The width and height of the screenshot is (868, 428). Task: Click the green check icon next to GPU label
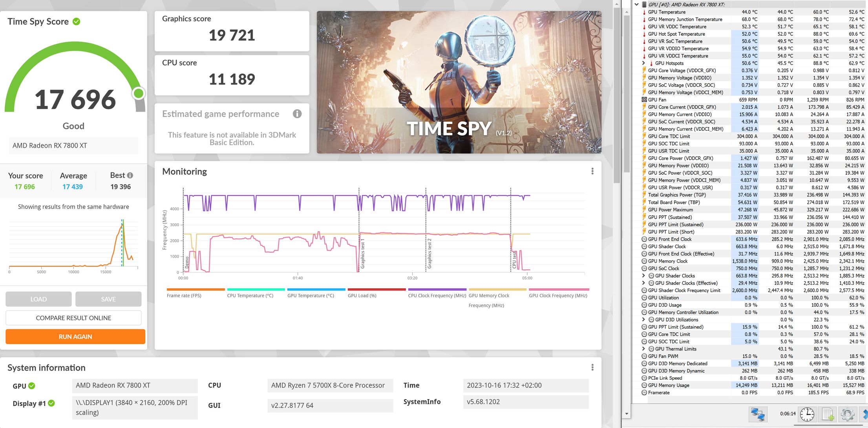click(32, 386)
